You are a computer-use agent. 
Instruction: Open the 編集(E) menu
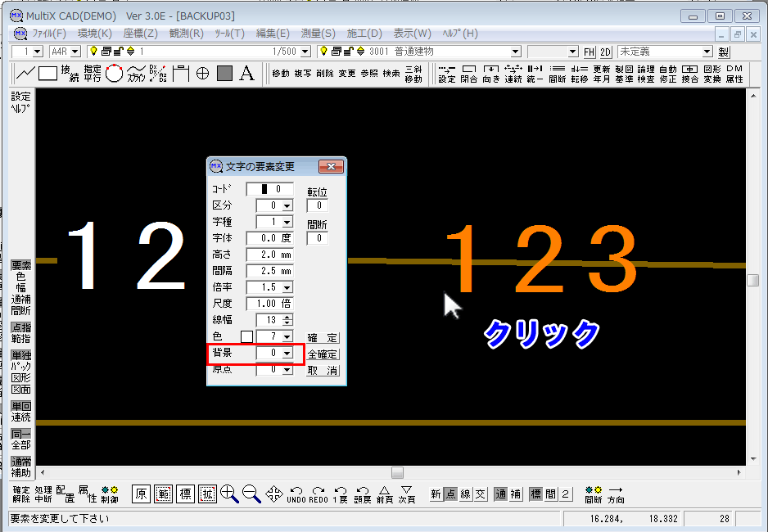click(x=273, y=34)
